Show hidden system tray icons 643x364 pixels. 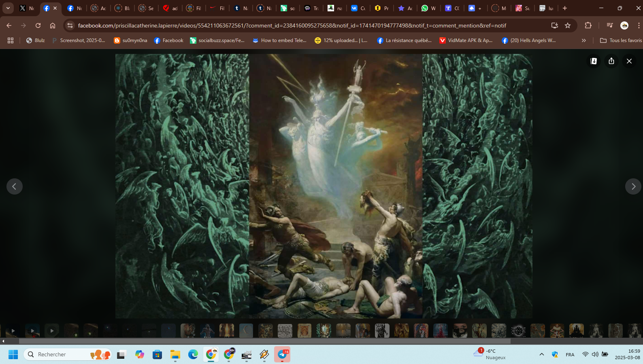click(541, 354)
